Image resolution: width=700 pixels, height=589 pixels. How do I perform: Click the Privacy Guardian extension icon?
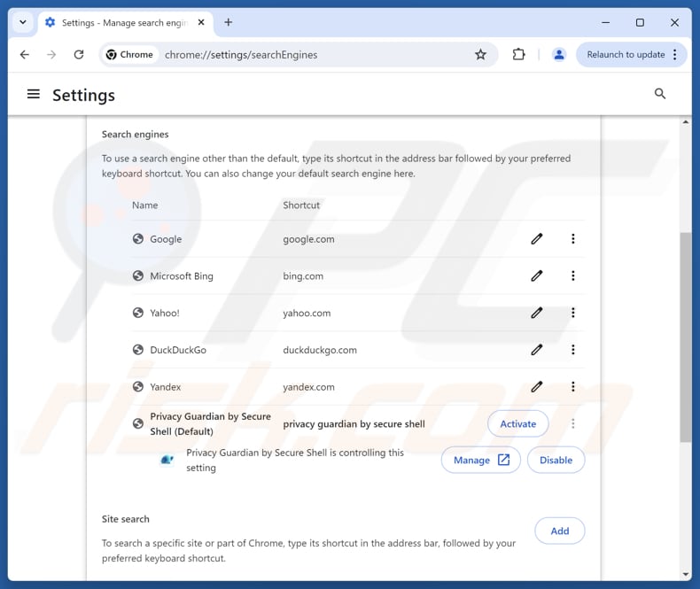(x=167, y=460)
